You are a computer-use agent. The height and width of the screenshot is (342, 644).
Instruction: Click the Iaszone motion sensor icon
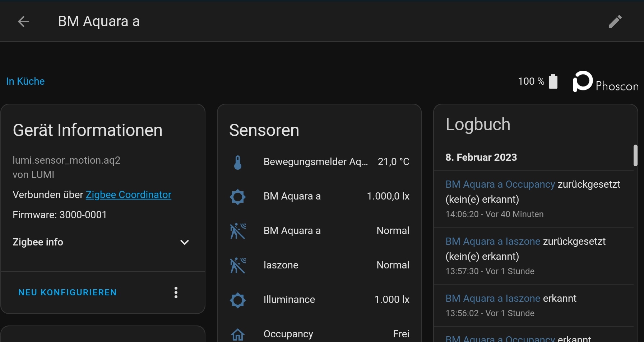point(238,265)
